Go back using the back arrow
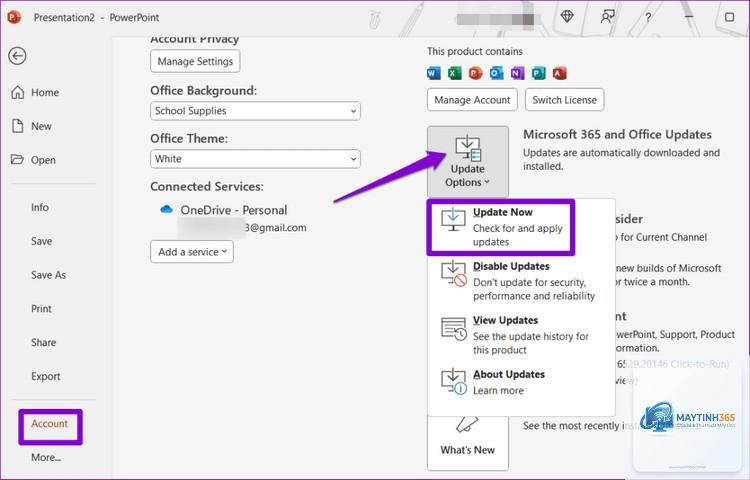The height and width of the screenshot is (480, 750). 17,56
